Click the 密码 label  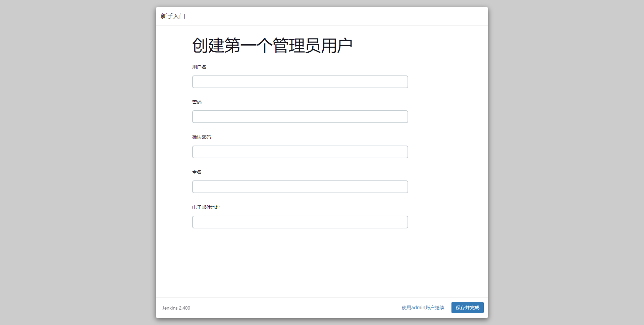[x=197, y=102]
